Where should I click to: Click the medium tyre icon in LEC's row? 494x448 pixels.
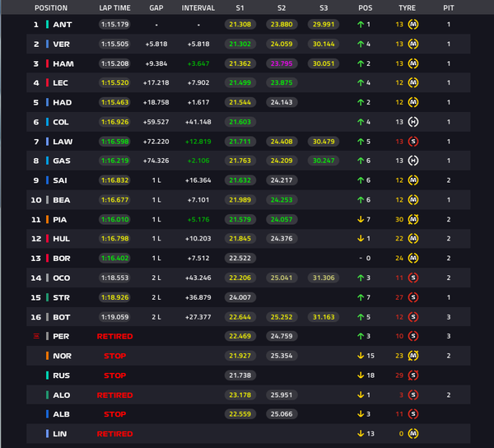(x=413, y=82)
